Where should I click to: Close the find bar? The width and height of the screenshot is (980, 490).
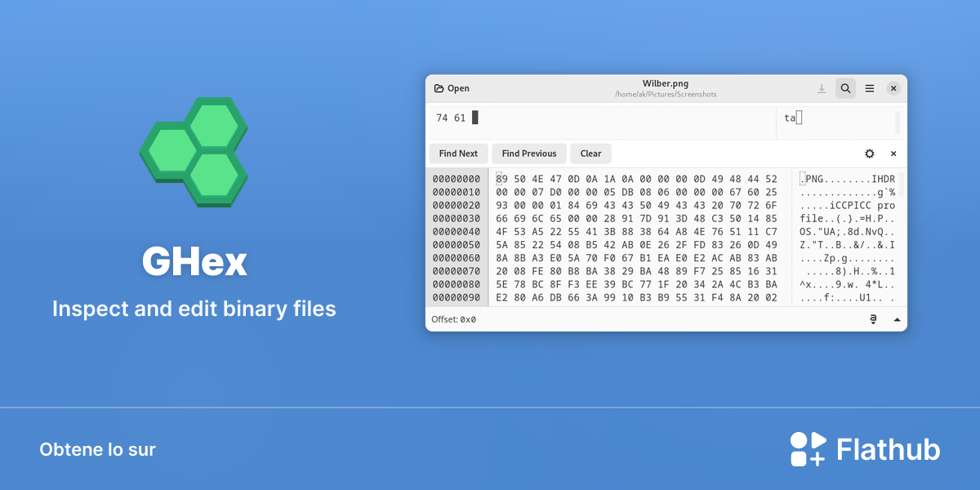pos(893,154)
